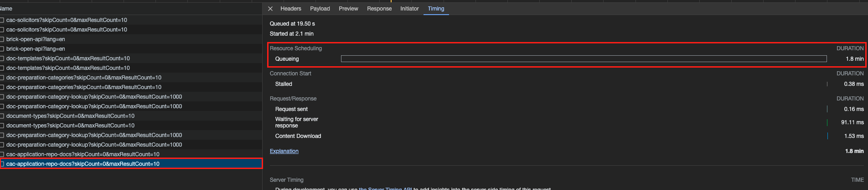Click the Queueing duration bar

tap(584, 59)
